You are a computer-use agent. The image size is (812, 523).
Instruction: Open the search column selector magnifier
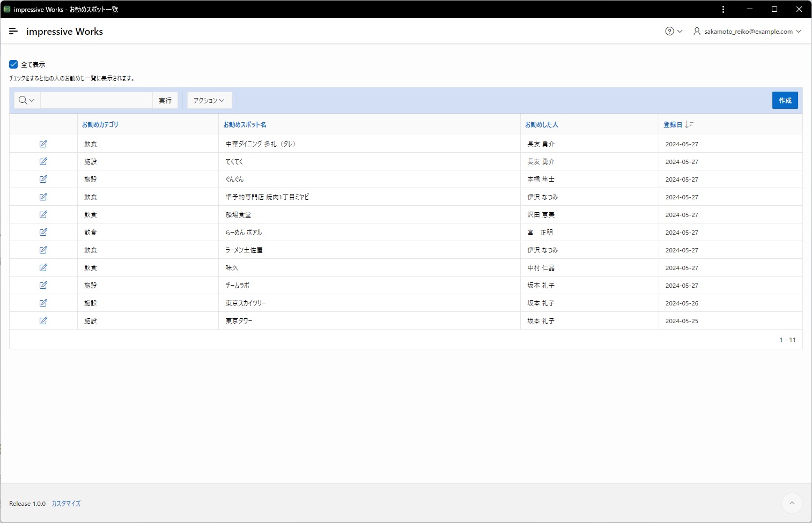pyautogui.click(x=27, y=100)
